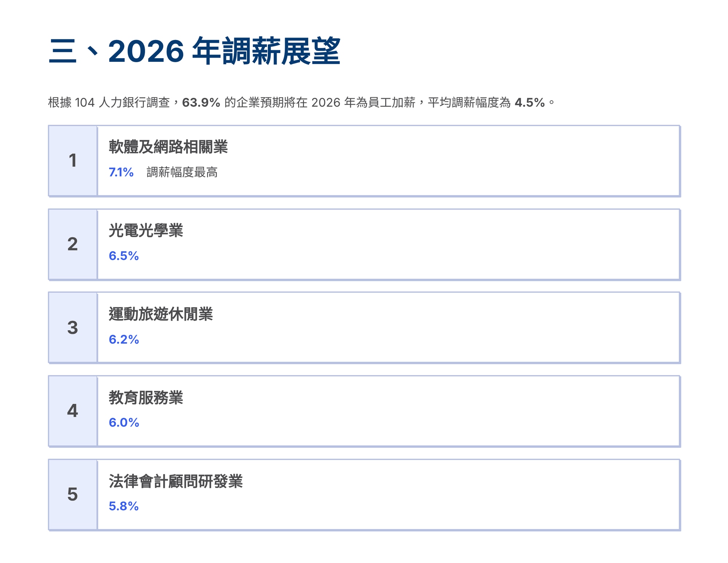Viewport: 728px width, 563px height.
Task: Click the 5.8% percentage value
Action: click(124, 506)
